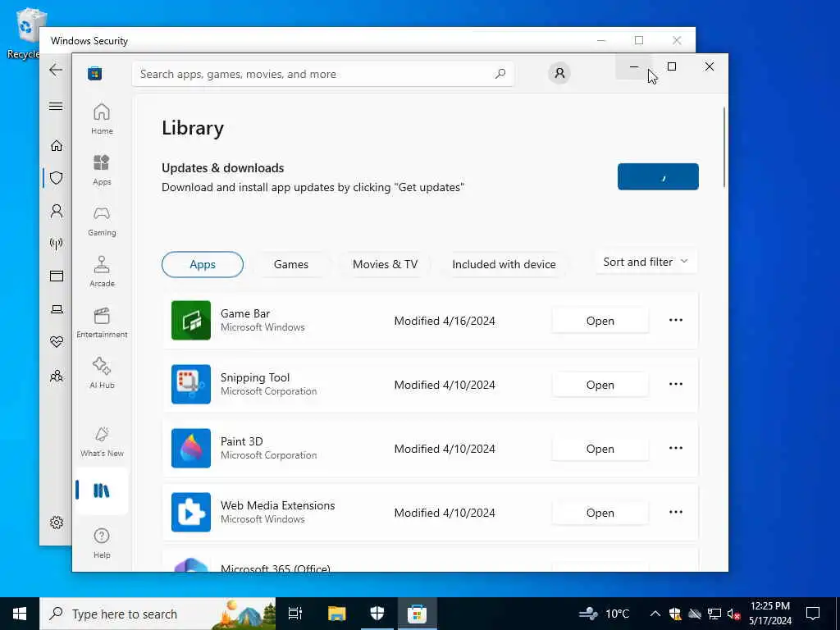Click the search magnifier icon in Store
Viewport: 840px width, 630px height.
pyautogui.click(x=500, y=73)
